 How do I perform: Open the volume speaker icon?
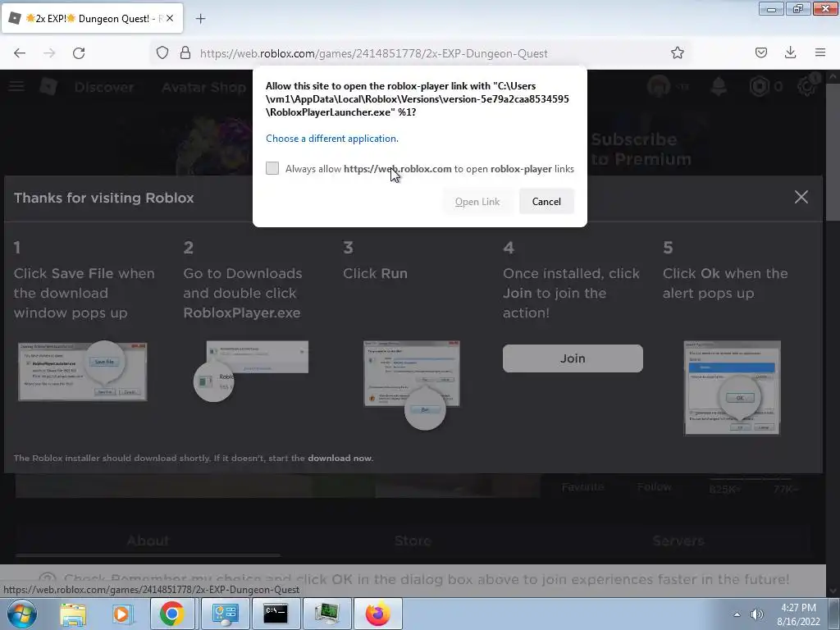756,614
